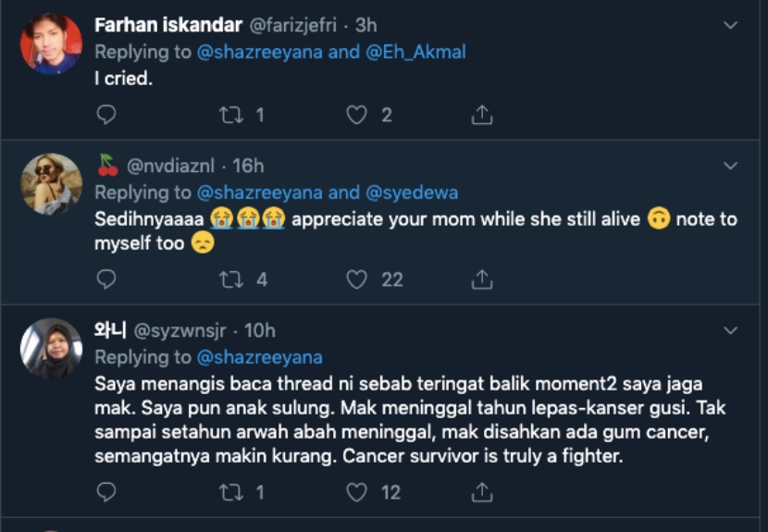Reply to @nvdiaznl's tweet
Viewport: 768px width, 532px height.
pyautogui.click(x=106, y=278)
